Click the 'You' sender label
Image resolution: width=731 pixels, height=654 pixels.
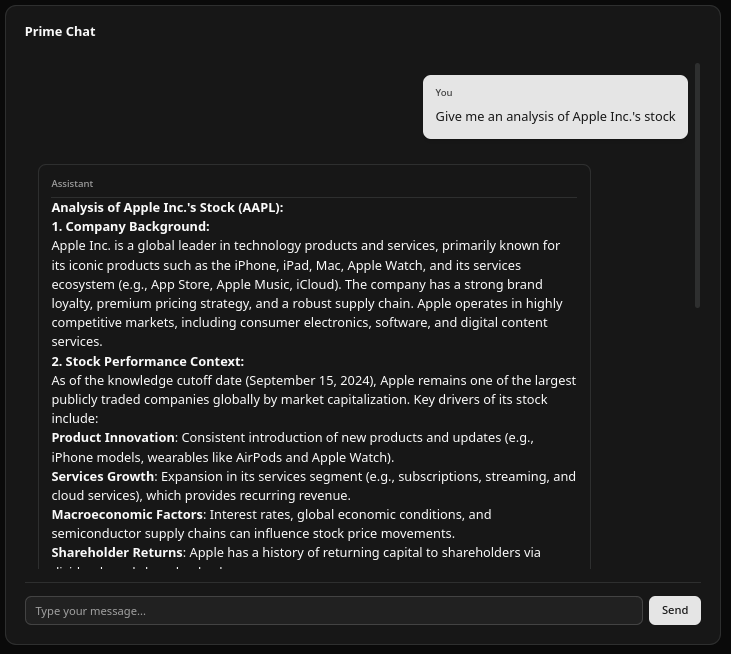point(444,92)
